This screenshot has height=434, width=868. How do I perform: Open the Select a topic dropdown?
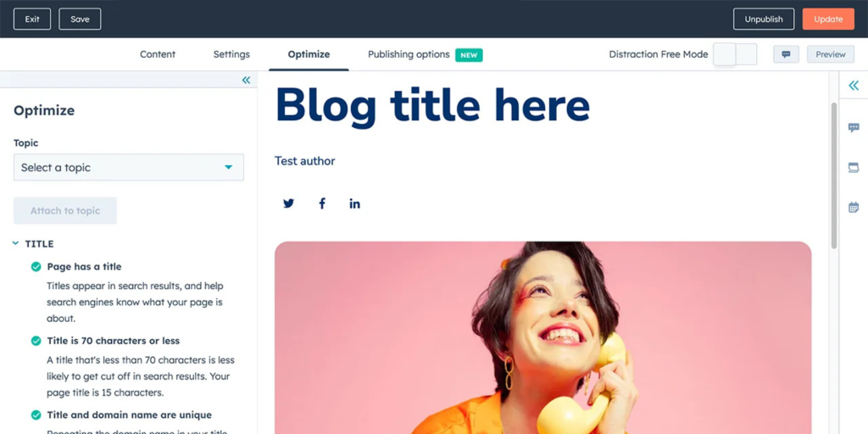(129, 167)
